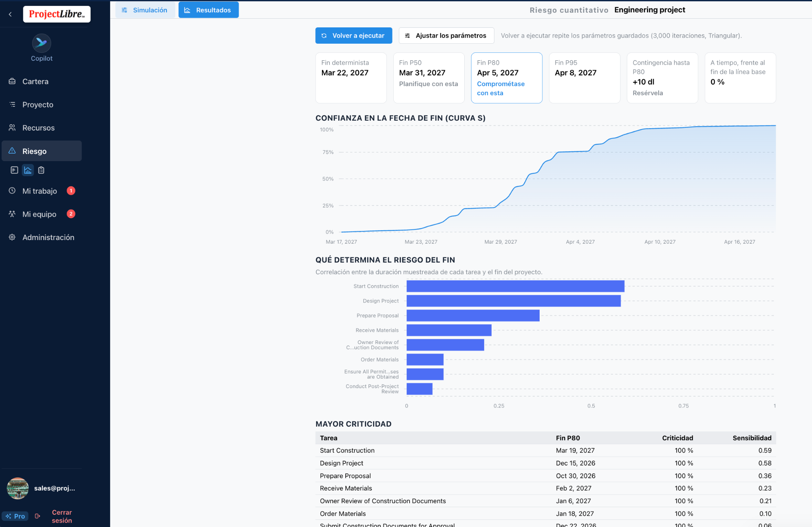Viewport: 812px width, 527px height.
Task: Select the Resultados tab
Action: coord(209,10)
